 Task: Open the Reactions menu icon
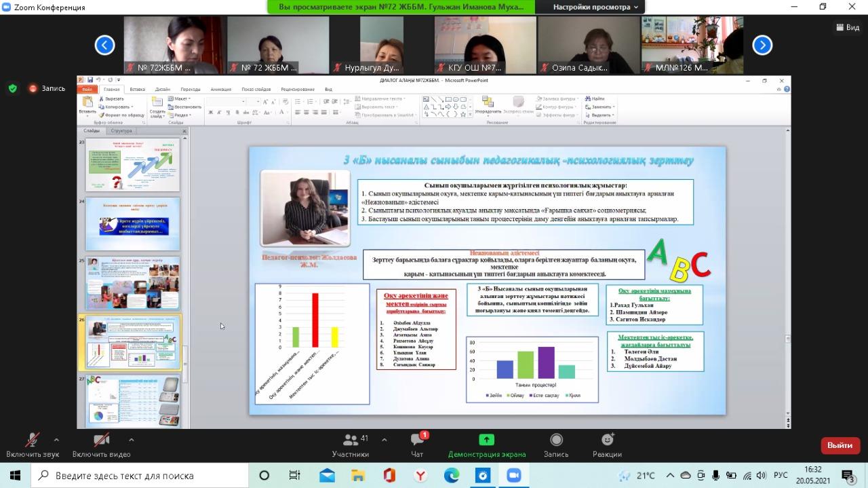pyautogui.click(x=607, y=440)
